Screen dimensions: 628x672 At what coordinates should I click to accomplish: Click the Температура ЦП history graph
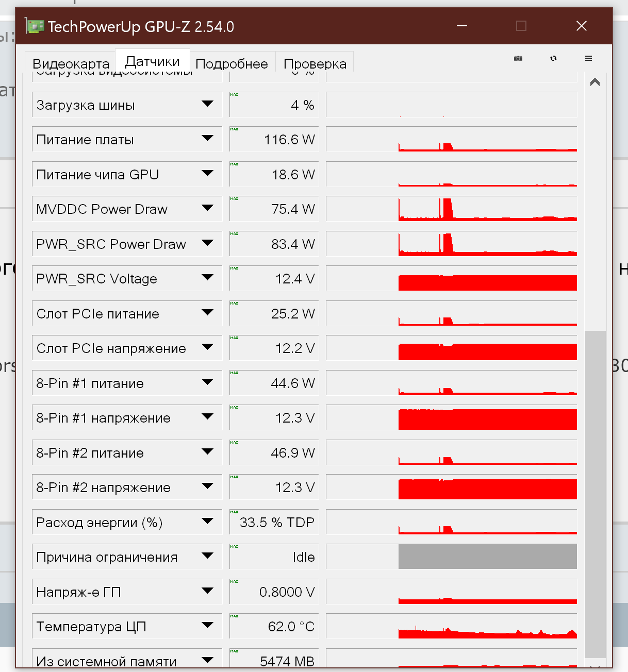point(452,626)
